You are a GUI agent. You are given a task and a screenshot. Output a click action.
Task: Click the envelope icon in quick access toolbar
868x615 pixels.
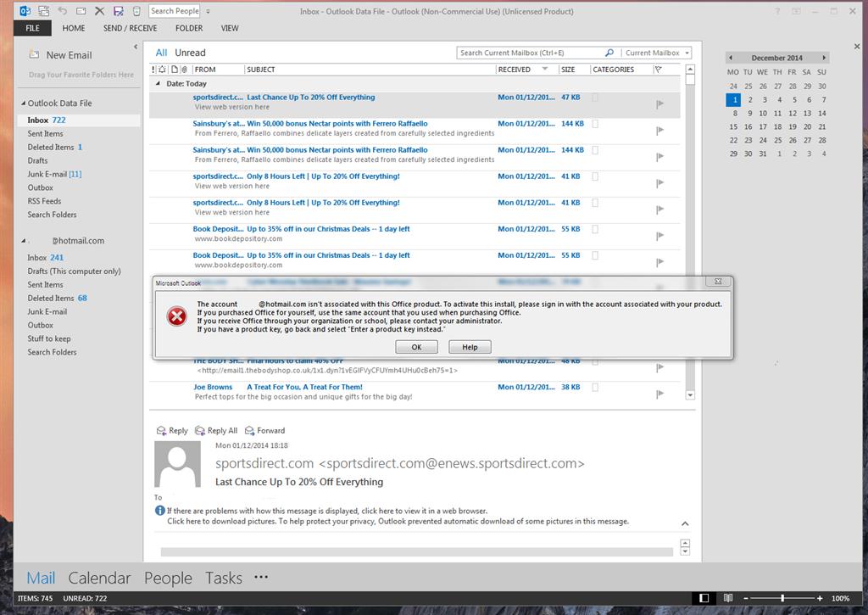[81, 11]
